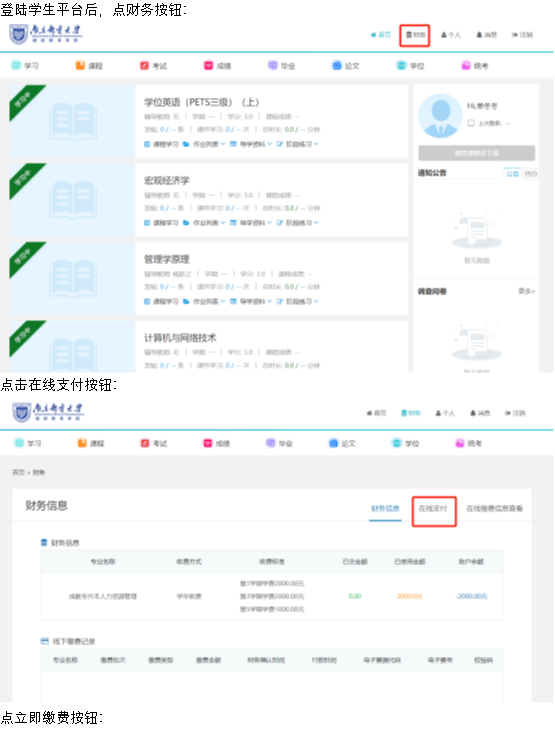Open 课程学习 for 管理学原理 course
This screenshot has height=729, width=555.
click(x=161, y=301)
